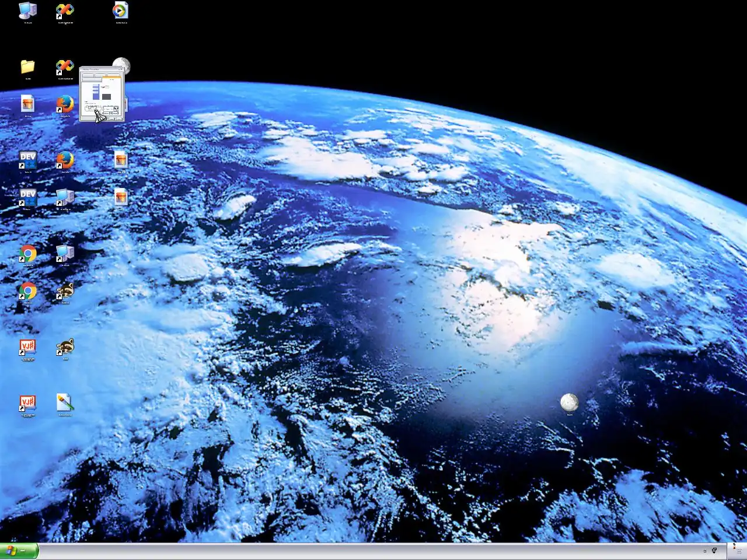Select the Firefox shortcut beside the Dev-C++ icon
Viewport: 747px width, 560px height.
pos(65,160)
